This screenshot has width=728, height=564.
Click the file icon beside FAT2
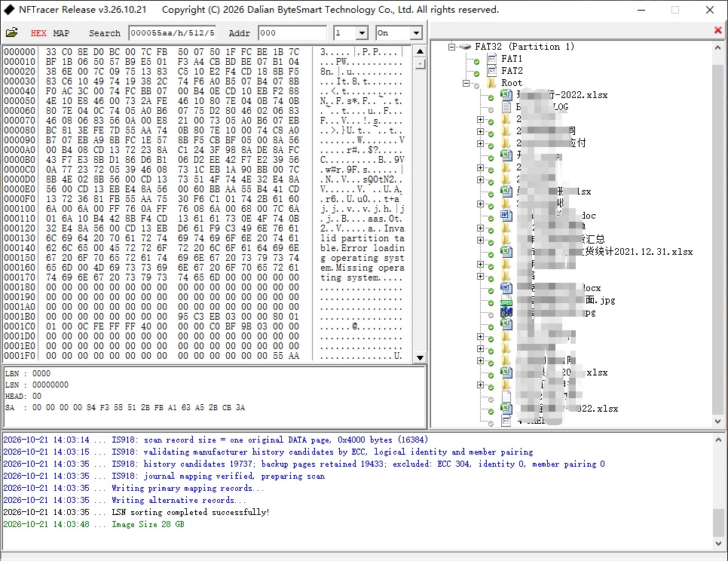[x=492, y=71]
